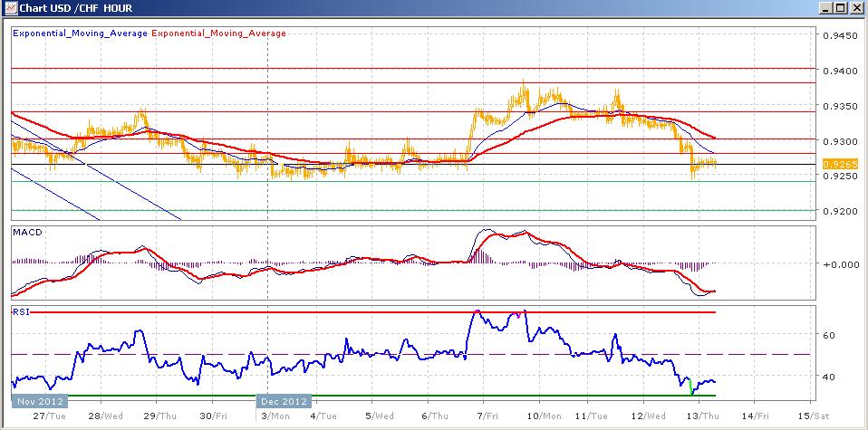The width and height of the screenshot is (868, 430).
Task: Click the Dec 2012 month marker
Action: 281,400
